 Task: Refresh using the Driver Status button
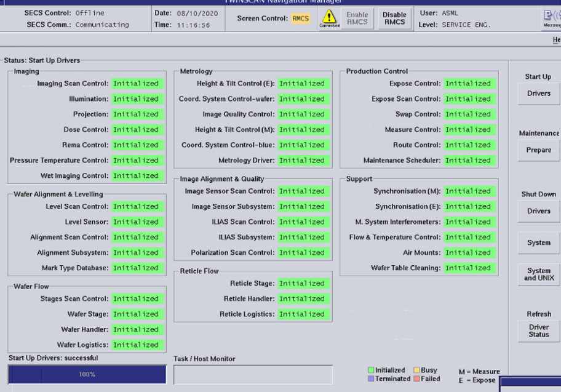(x=538, y=330)
